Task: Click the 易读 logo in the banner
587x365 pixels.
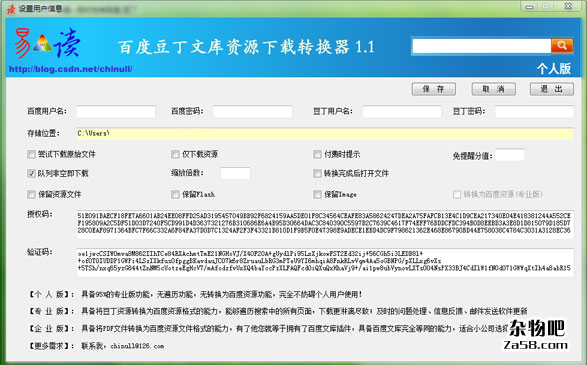Action: pos(47,44)
